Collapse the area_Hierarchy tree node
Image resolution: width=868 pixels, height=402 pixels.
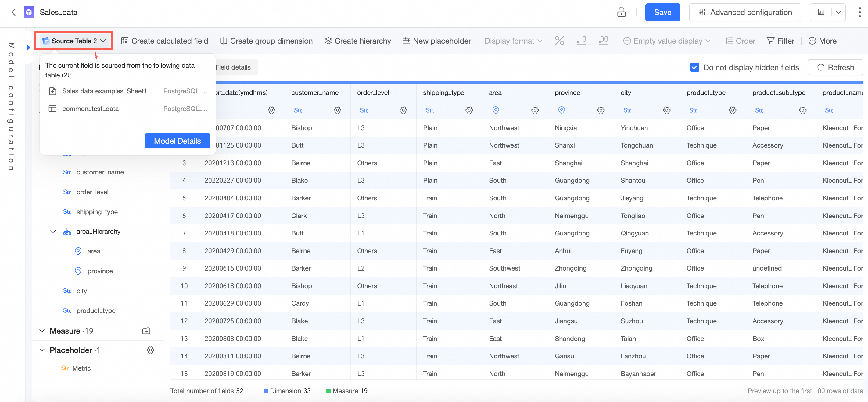pos(53,232)
